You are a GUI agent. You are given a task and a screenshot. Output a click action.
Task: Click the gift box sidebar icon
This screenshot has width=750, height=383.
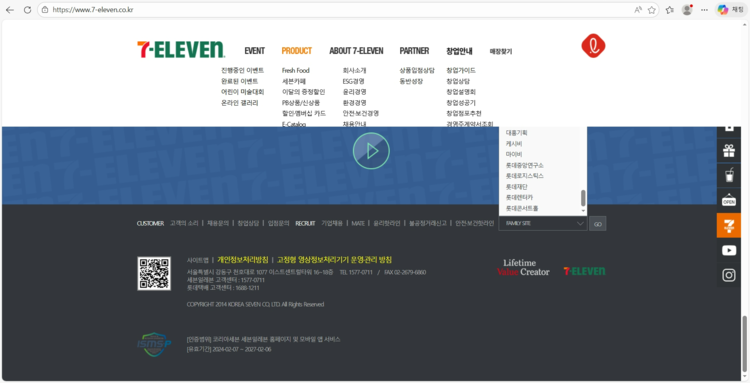[x=728, y=151]
